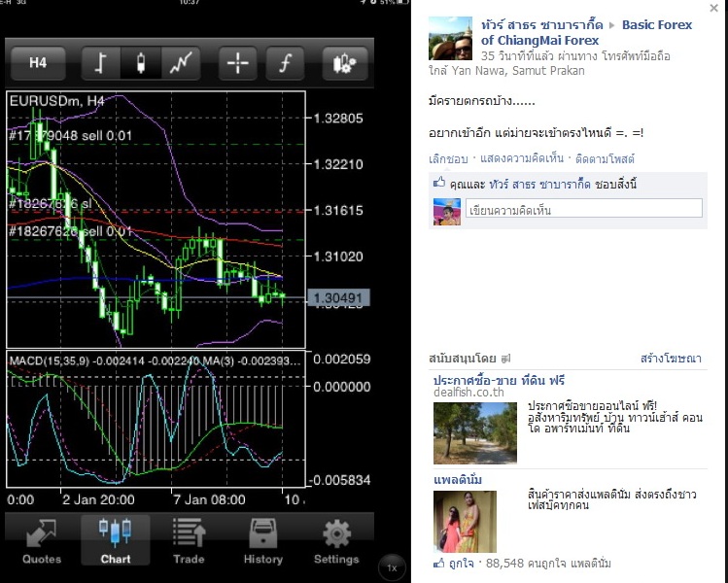Click the thumbs-up icon in likes row
This screenshot has width=728, height=583.
pos(438,183)
